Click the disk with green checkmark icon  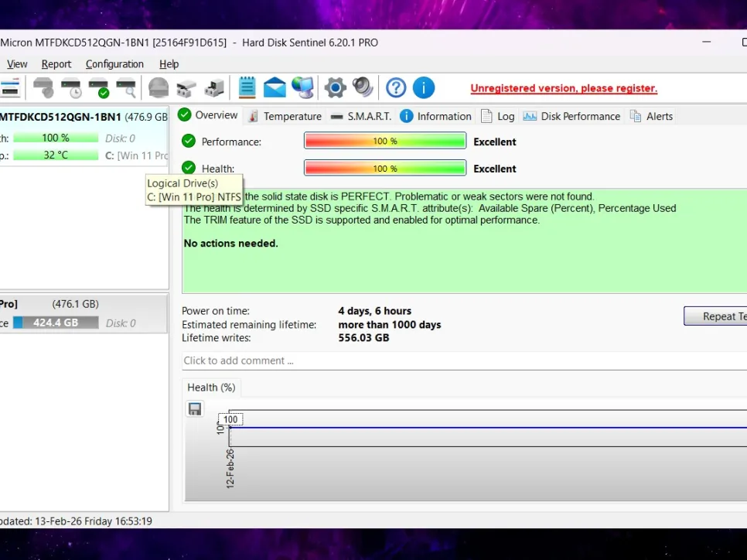[x=98, y=87]
